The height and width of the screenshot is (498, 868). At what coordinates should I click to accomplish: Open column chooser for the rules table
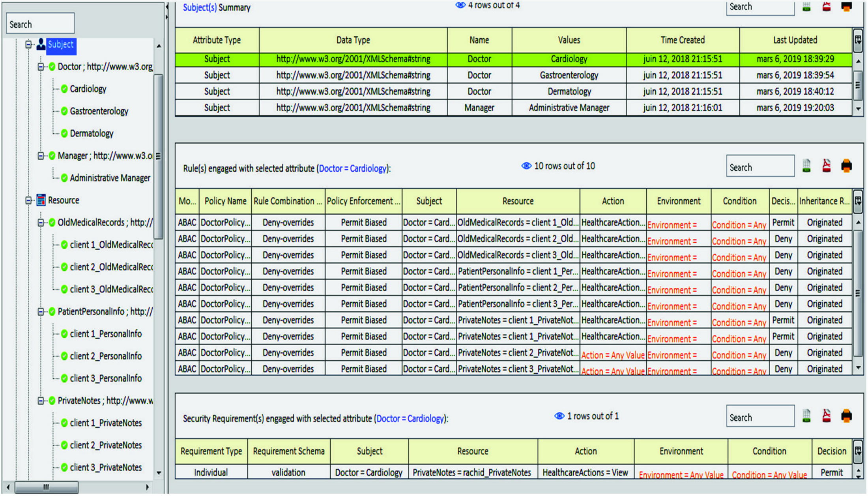pos(858,201)
